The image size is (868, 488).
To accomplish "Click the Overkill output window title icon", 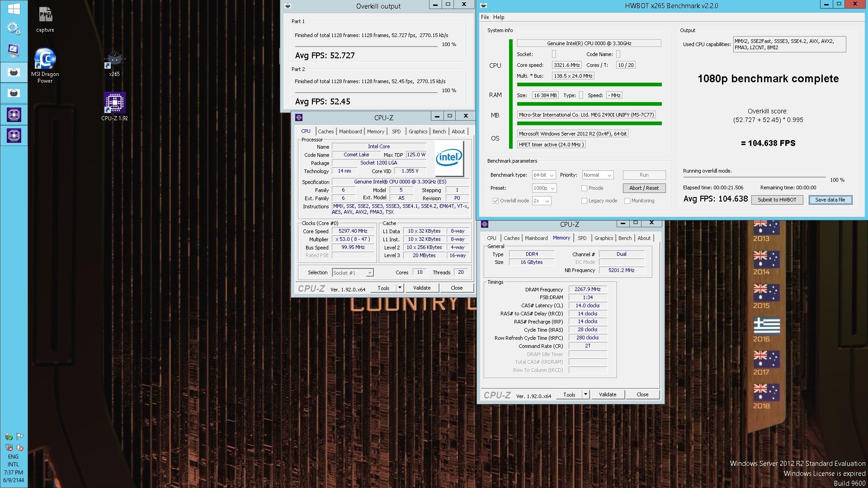I will [288, 6].
